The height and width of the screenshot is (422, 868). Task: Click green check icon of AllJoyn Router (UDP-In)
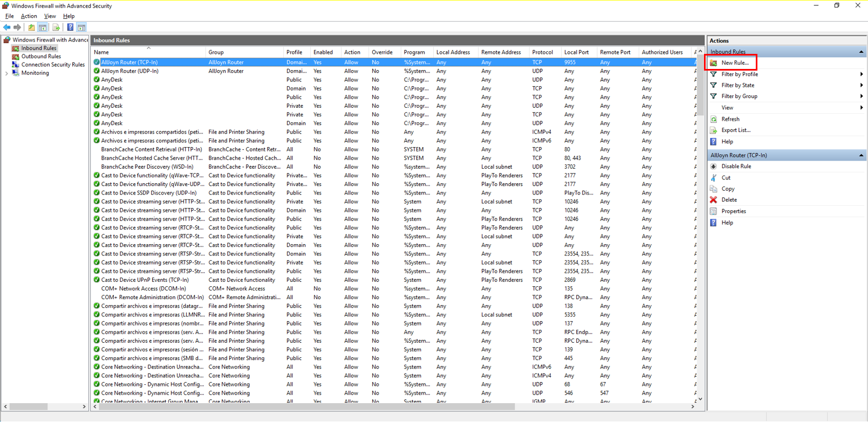pyautogui.click(x=97, y=71)
